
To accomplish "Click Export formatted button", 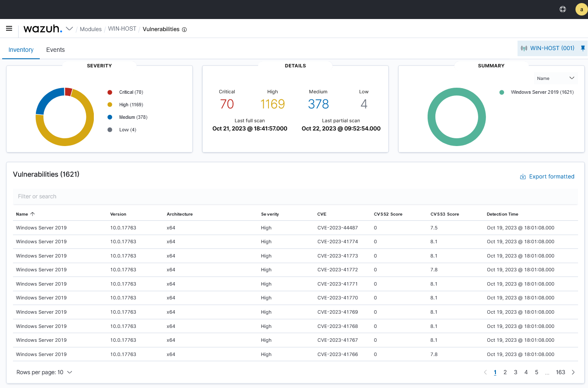I will click(547, 177).
